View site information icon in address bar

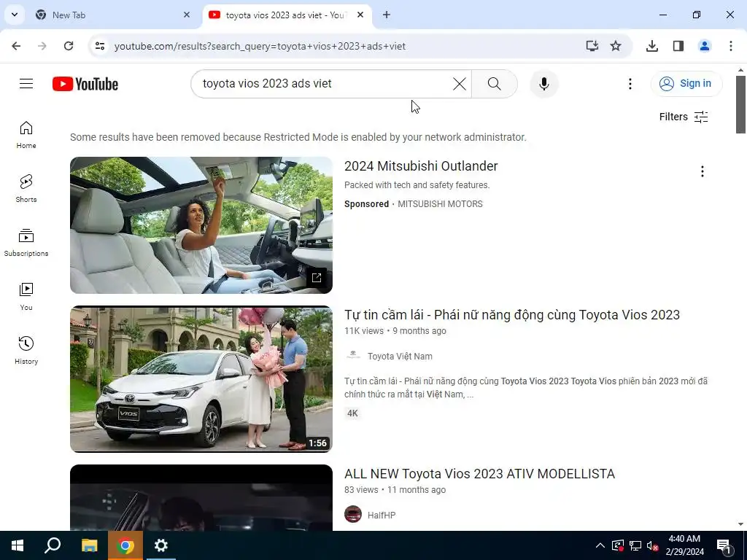99,46
